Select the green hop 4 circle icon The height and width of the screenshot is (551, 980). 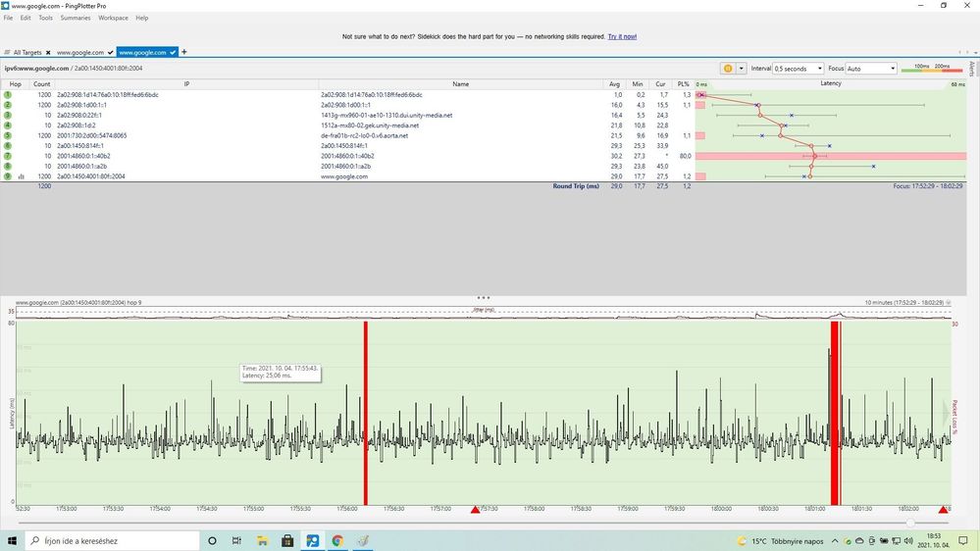click(x=8, y=125)
